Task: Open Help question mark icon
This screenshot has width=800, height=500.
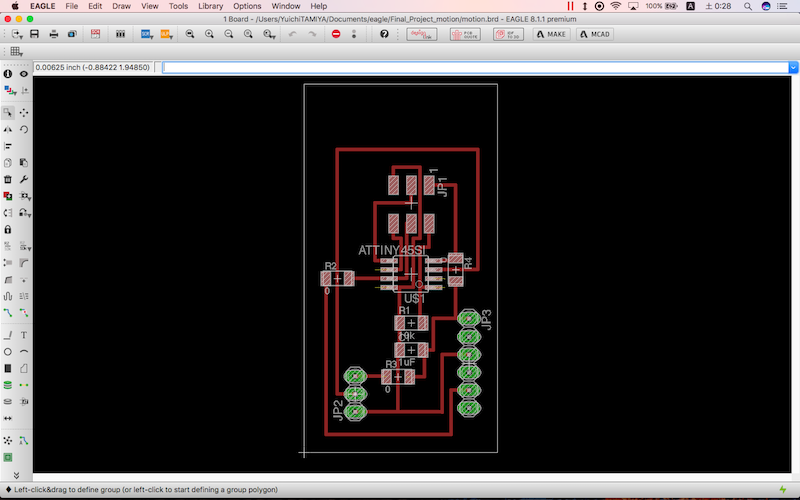Action: click(384, 34)
